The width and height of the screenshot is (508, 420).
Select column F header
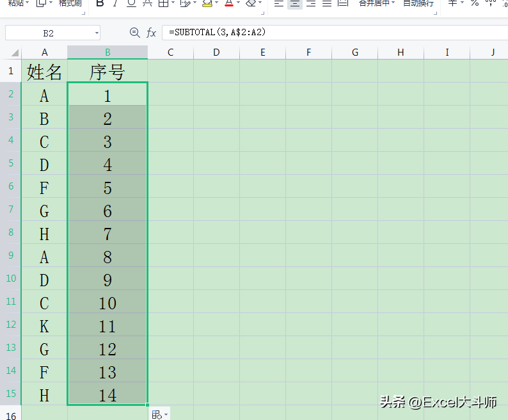tap(309, 52)
